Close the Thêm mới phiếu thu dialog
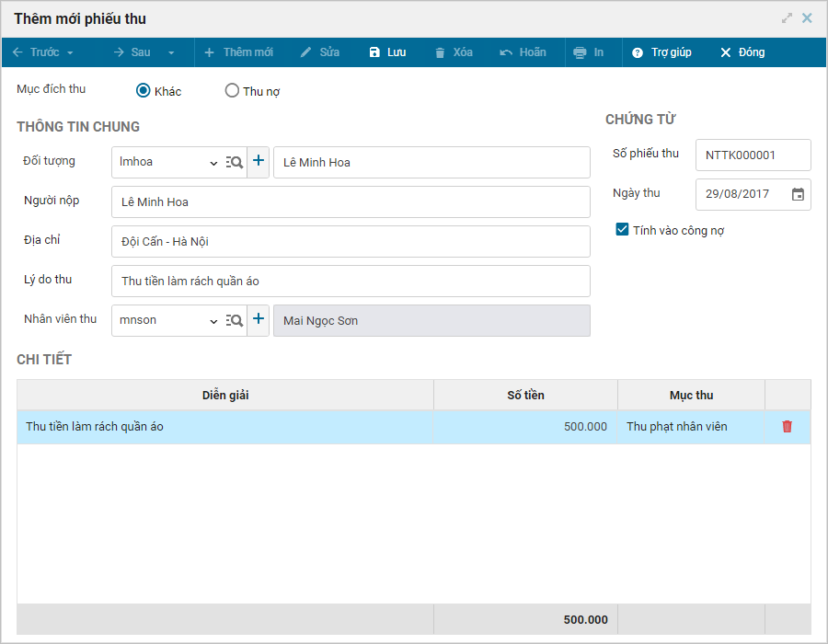This screenshot has height=644, width=828. click(x=807, y=18)
